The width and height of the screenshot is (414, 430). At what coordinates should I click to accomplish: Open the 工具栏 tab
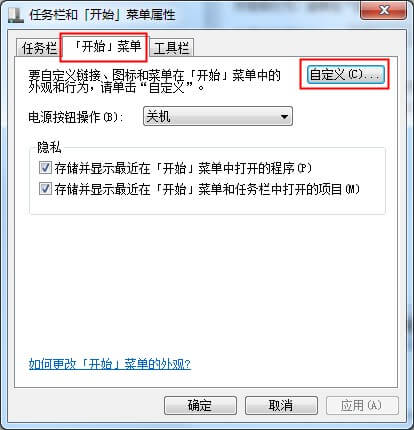point(171,48)
